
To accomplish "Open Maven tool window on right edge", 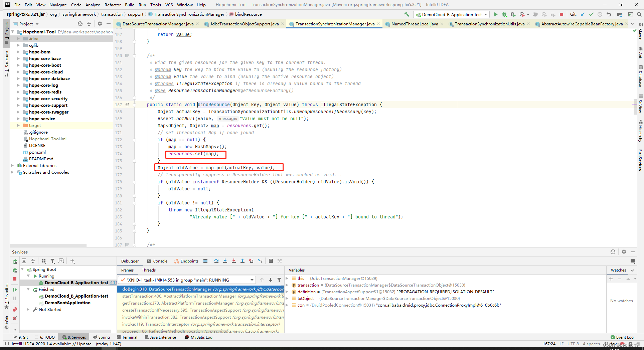I will coord(640,32).
